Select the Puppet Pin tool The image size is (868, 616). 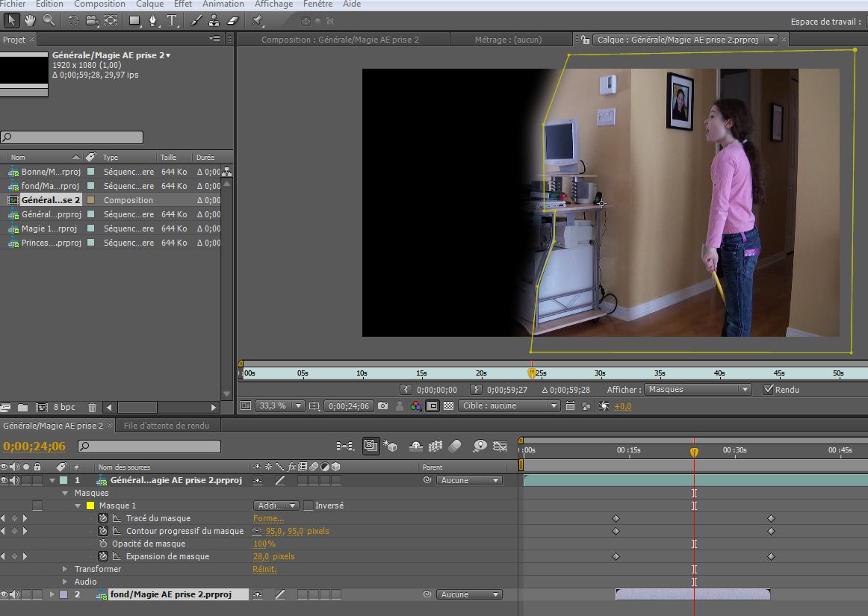tap(258, 20)
